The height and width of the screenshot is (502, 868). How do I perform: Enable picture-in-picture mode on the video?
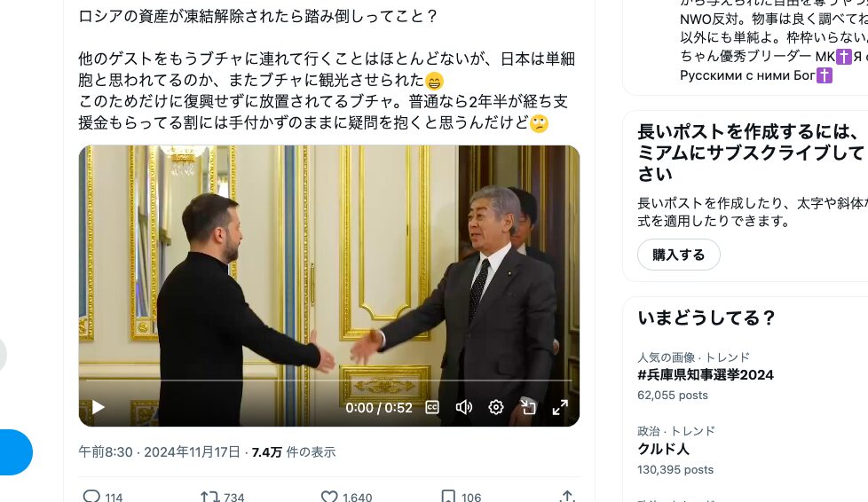coord(528,408)
